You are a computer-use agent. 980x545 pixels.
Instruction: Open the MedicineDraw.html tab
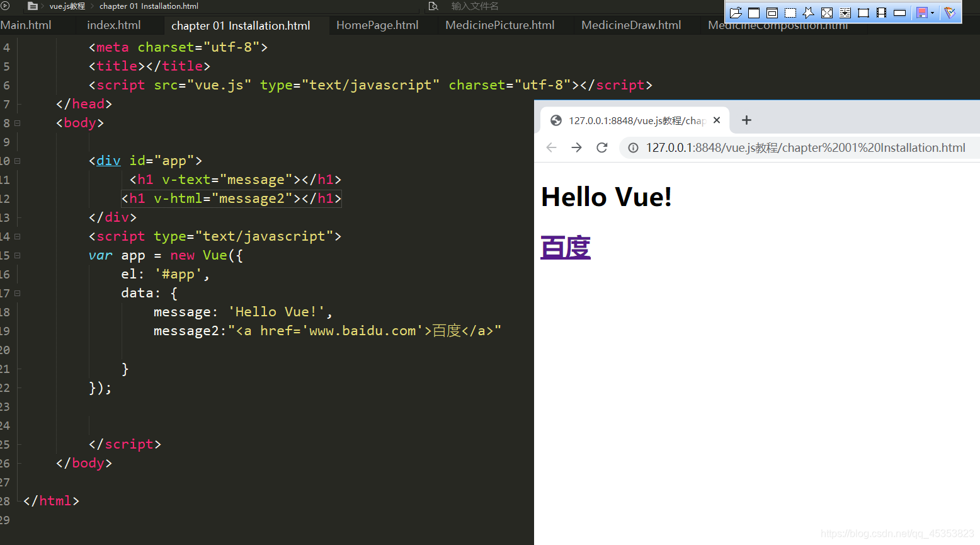tap(631, 25)
